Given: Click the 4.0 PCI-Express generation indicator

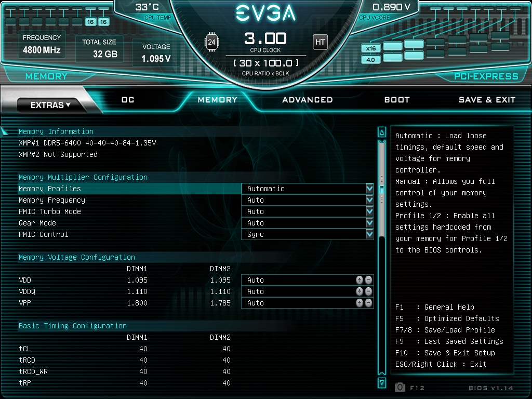Looking at the screenshot, I should (x=370, y=60).
